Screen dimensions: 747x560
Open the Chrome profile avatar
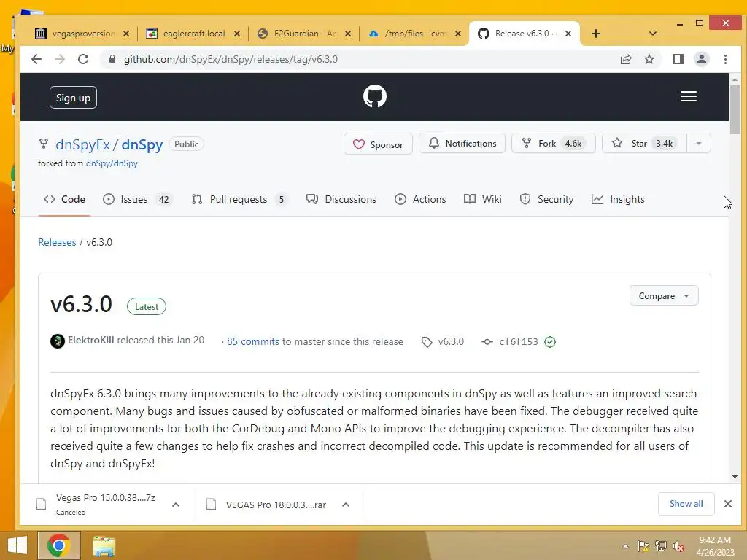coord(701,59)
